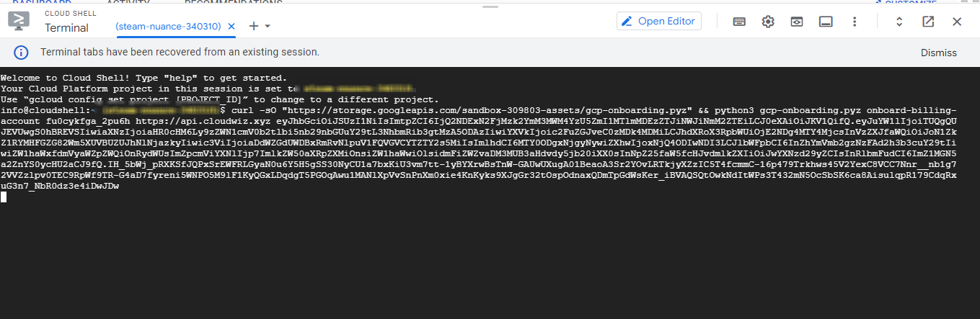Click in the terminal at the cursor
Image resolution: width=980 pixels, height=319 pixels.
4,197
